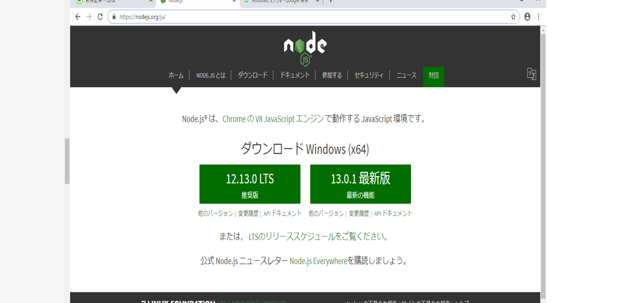Open the NODE.JS とは nav item
644x303 pixels.
pos(211,75)
